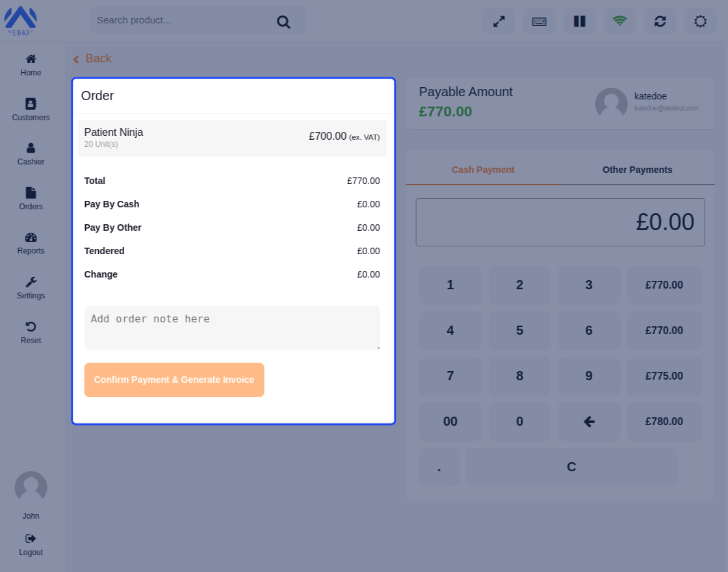Open POS Settings from sidebar
This screenshot has height=572, width=728.
[x=31, y=287]
